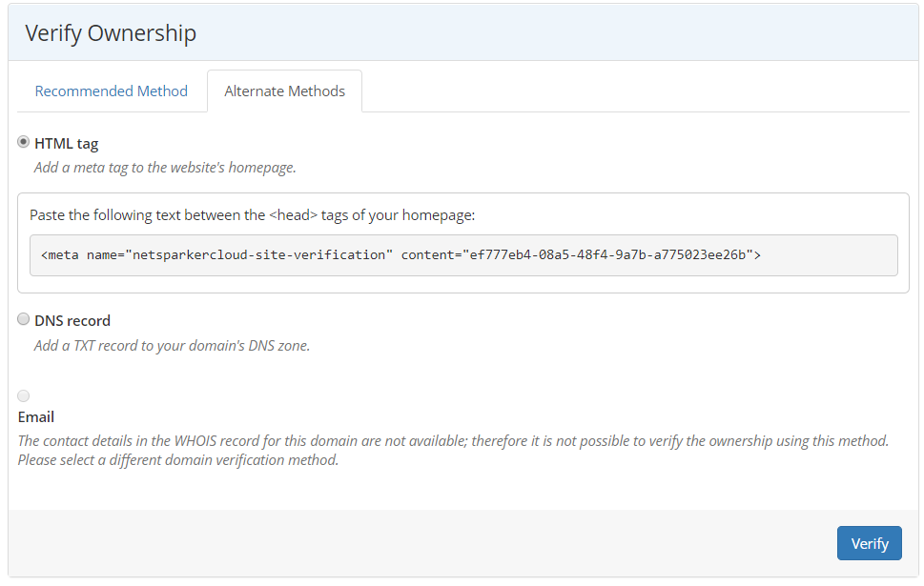The image size is (924, 586).
Task: Switch to the Alternate Methods tab
Action: 284,91
